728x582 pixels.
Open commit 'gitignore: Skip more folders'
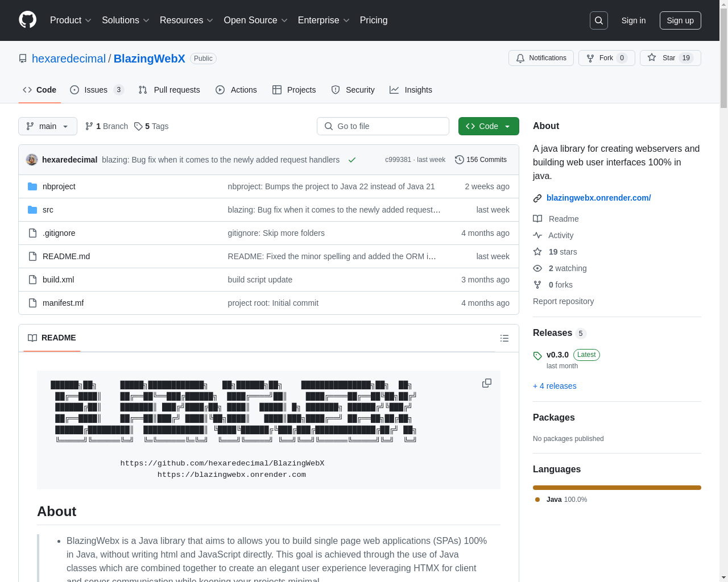pyautogui.click(x=276, y=233)
